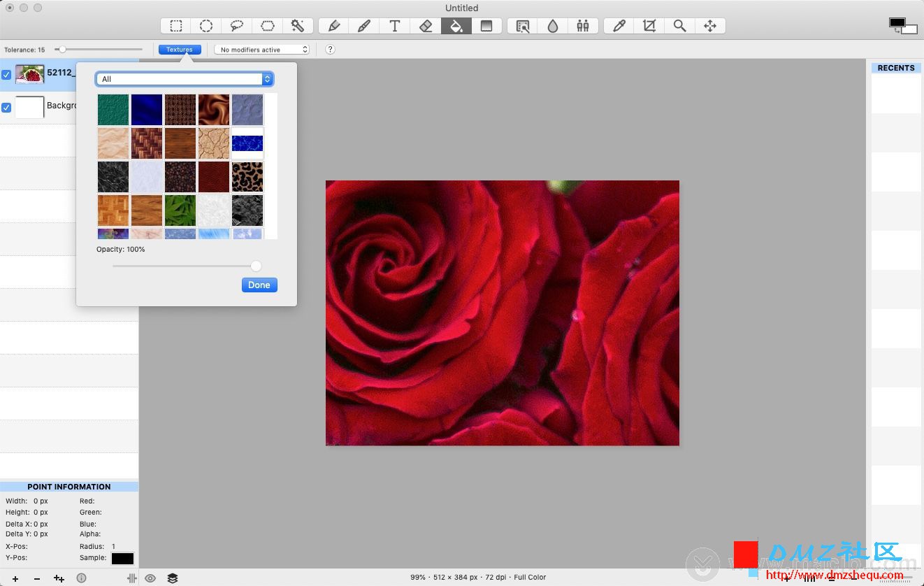Toggle the eye visibility icon in status bar
This screenshot has width=924, height=586.
150,578
